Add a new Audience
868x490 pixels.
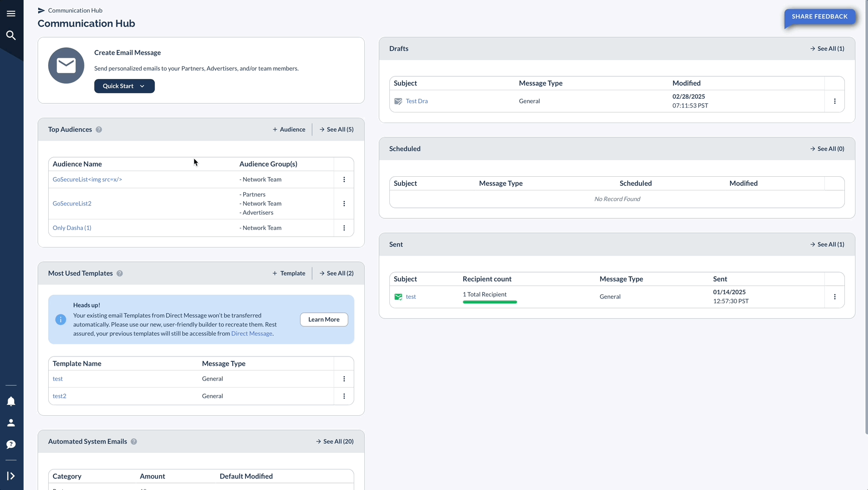point(289,130)
